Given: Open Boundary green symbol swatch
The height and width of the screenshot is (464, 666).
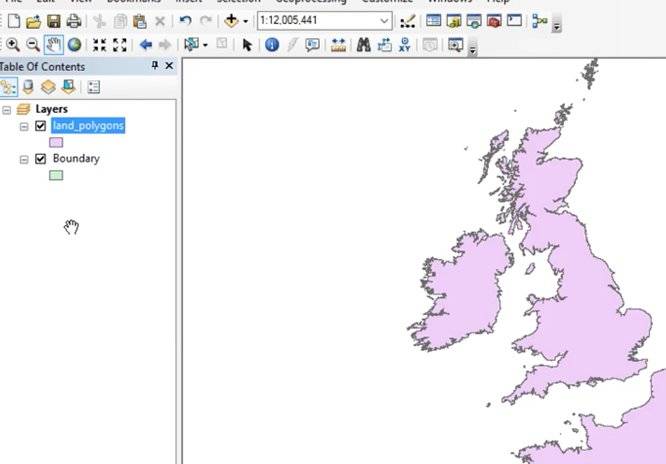Looking at the screenshot, I should pos(56,175).
